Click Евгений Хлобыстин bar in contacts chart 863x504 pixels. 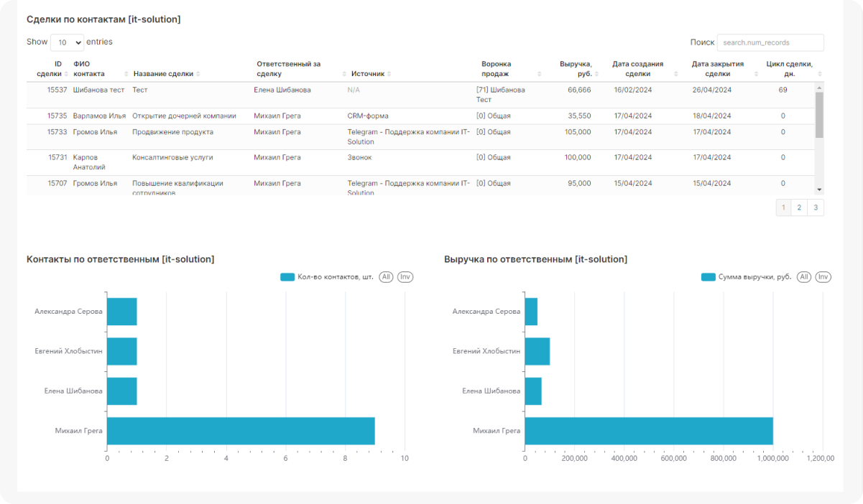(x=122, y=351)
